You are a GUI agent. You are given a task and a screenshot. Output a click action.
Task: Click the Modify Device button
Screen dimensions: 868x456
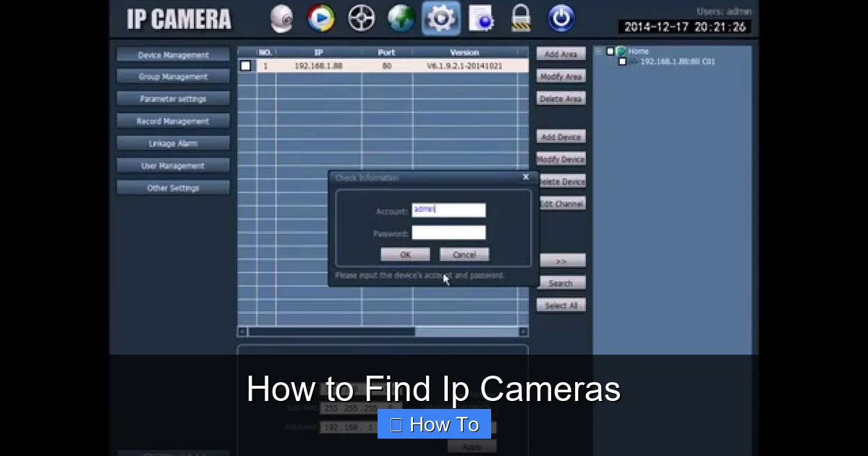click(561, 159)
